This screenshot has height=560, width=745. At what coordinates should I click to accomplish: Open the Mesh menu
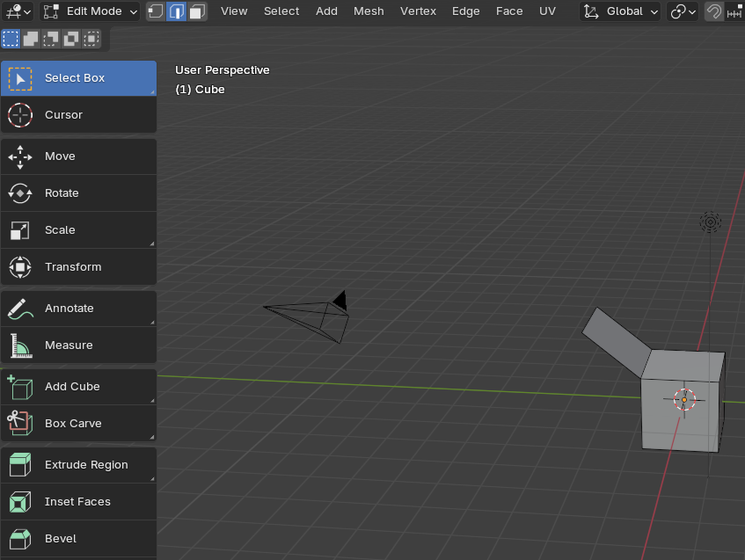point(369,11)
